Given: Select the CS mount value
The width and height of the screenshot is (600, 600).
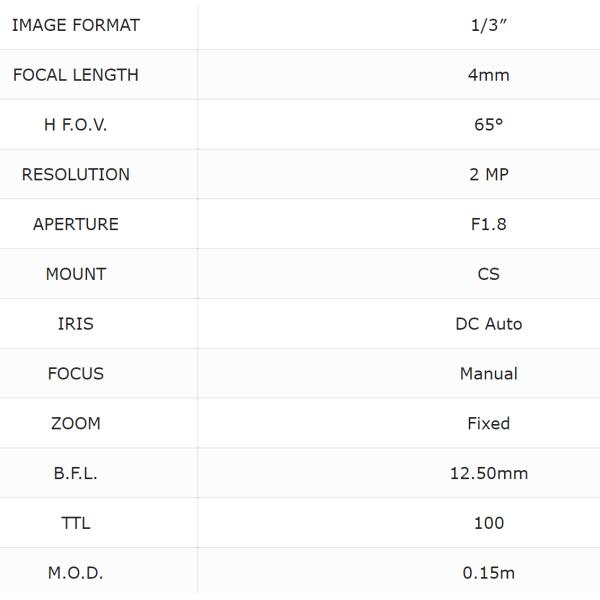Looking at the screenshot, I should tap(488, 274).
